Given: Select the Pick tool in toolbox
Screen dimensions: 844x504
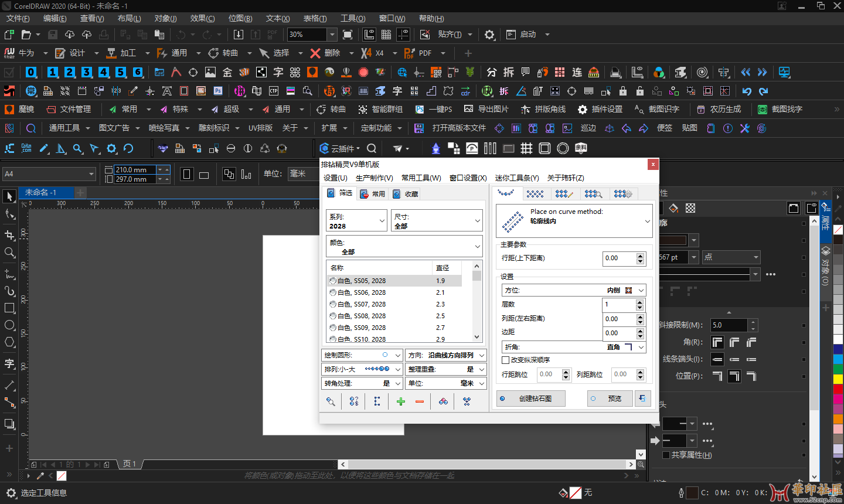Looking at the screenshot, I should 9,196.
